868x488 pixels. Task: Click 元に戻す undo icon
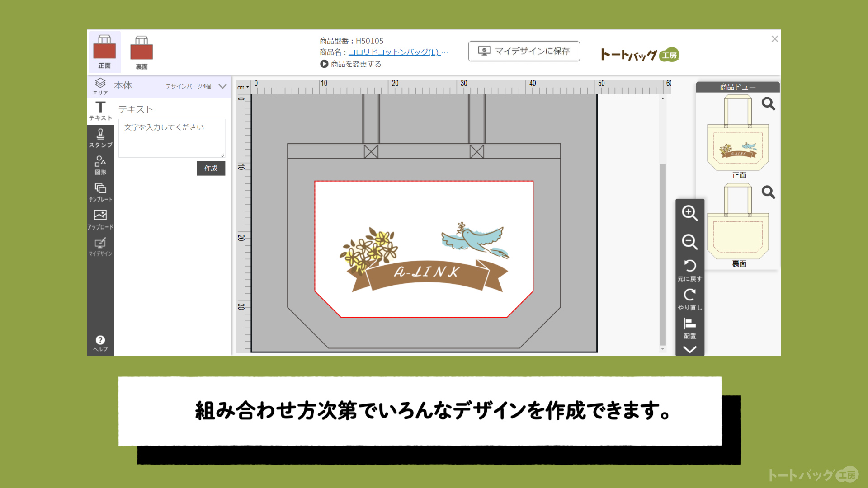tap(690, 270)
